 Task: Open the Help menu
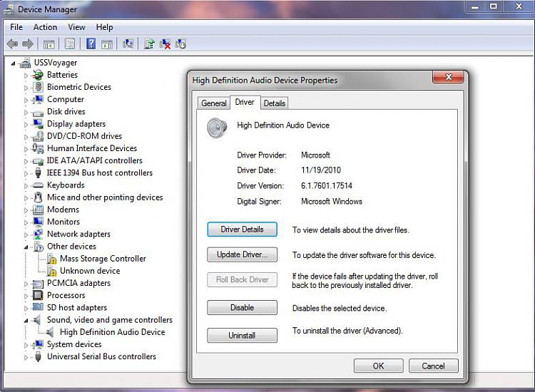[104, 27]
